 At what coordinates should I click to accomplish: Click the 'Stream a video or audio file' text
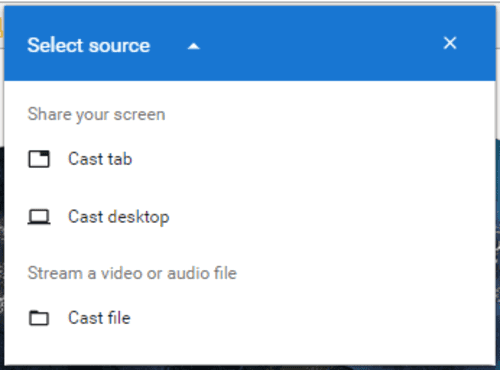tap(132, 273)
